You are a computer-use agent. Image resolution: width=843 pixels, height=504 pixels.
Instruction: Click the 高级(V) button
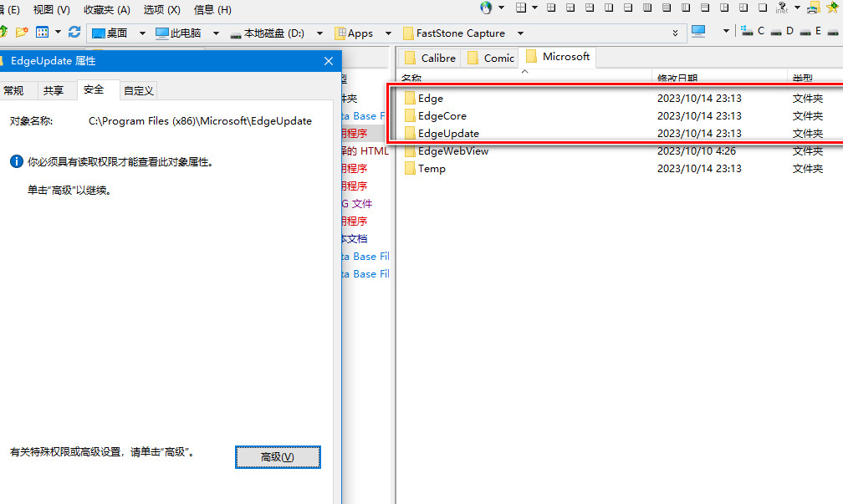click(277, 457)
